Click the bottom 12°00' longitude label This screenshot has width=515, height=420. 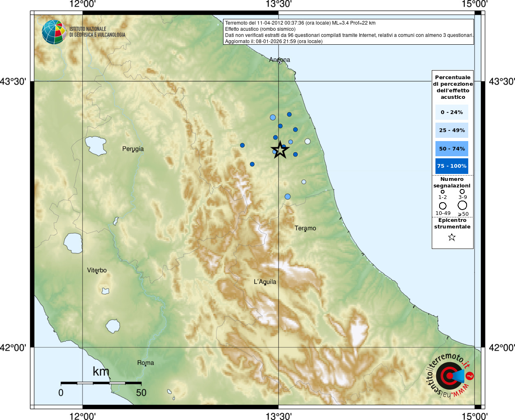click(x=83, y=416)
